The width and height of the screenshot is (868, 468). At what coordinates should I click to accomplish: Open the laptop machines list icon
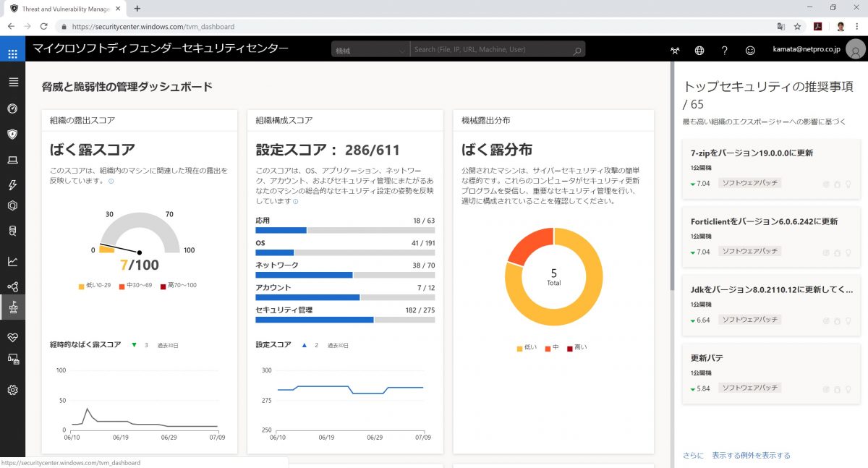tap(12, 160)
